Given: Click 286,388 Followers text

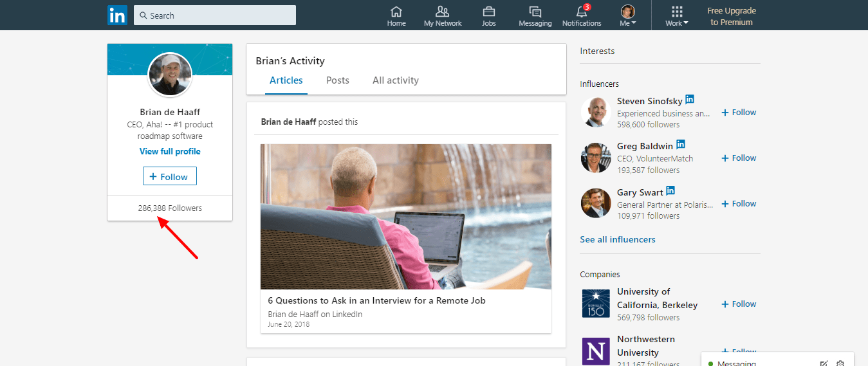Looking at the screenshot, I should (x=170, y=208).
